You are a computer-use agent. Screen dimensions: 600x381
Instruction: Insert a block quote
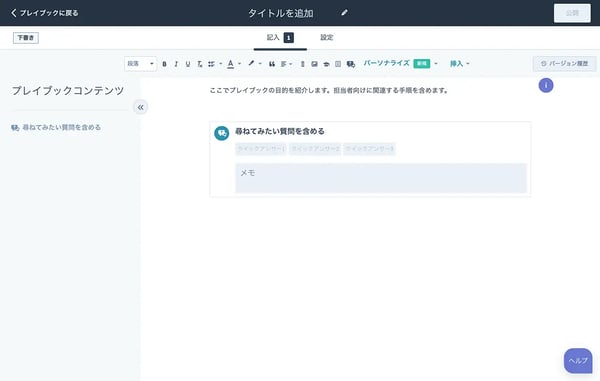(272, 64)
